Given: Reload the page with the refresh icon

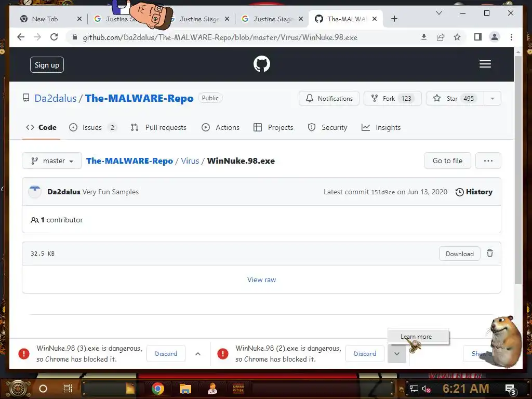Looking at the screenshot, I should pos(54,37).
